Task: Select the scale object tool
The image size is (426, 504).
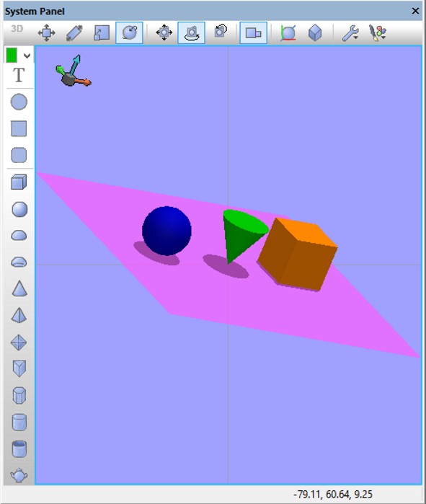Action: click(102, 32)
